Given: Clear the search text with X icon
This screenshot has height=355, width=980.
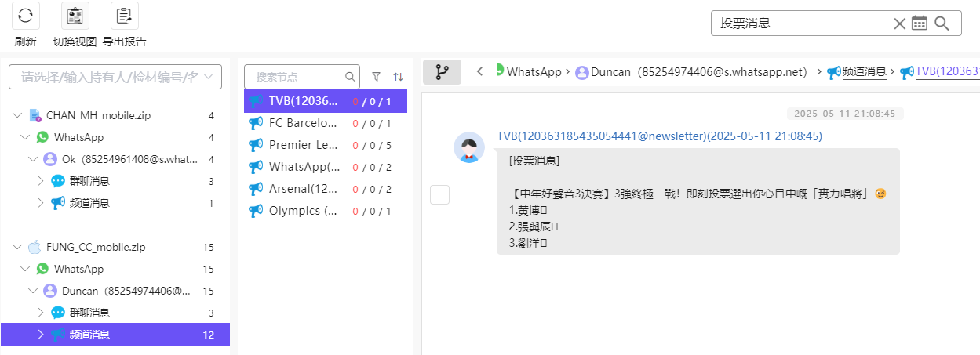Looking at the screenshot, I should 900,24.
